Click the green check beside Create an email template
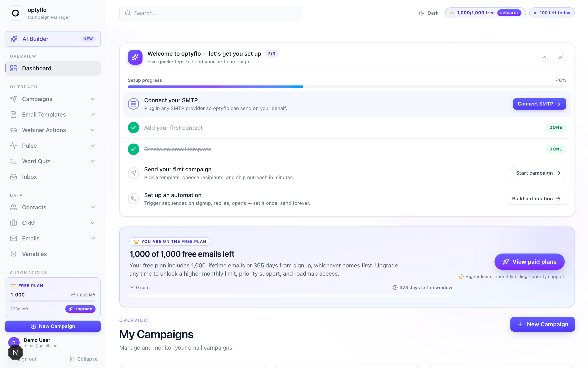 point(133,149)
